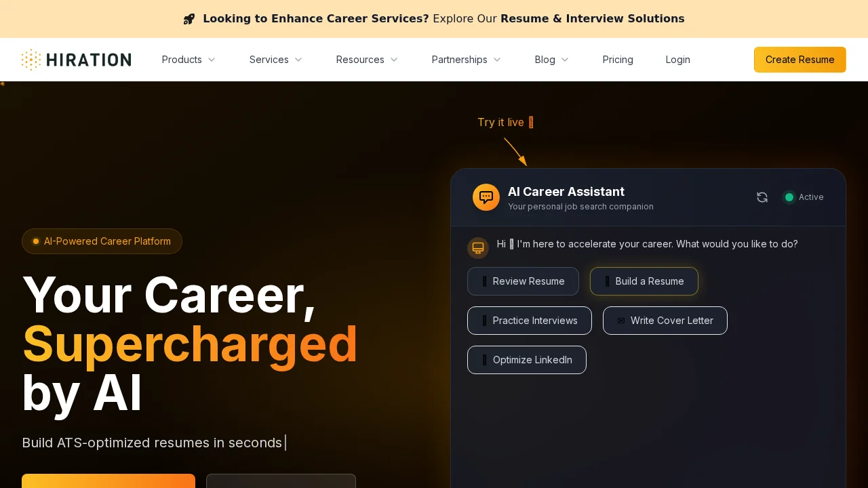
Task: Click the rocket icon in banner
Action: [x=189, y=19]
